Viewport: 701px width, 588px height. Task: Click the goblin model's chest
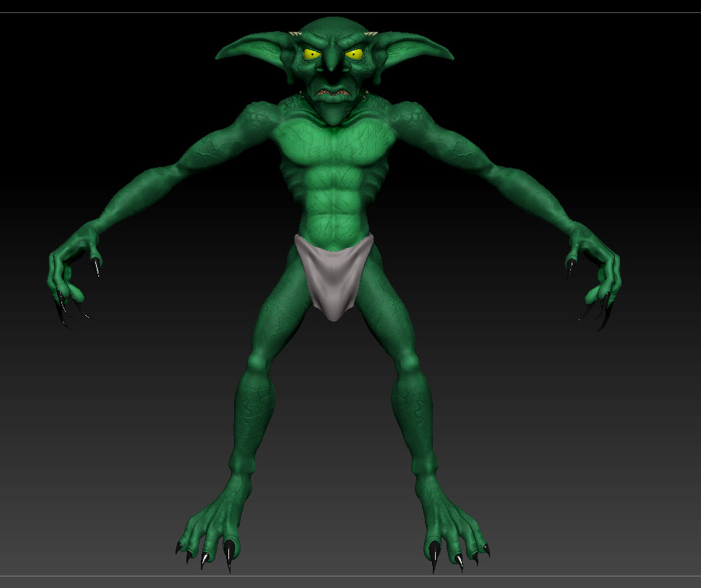click(333, 144)
